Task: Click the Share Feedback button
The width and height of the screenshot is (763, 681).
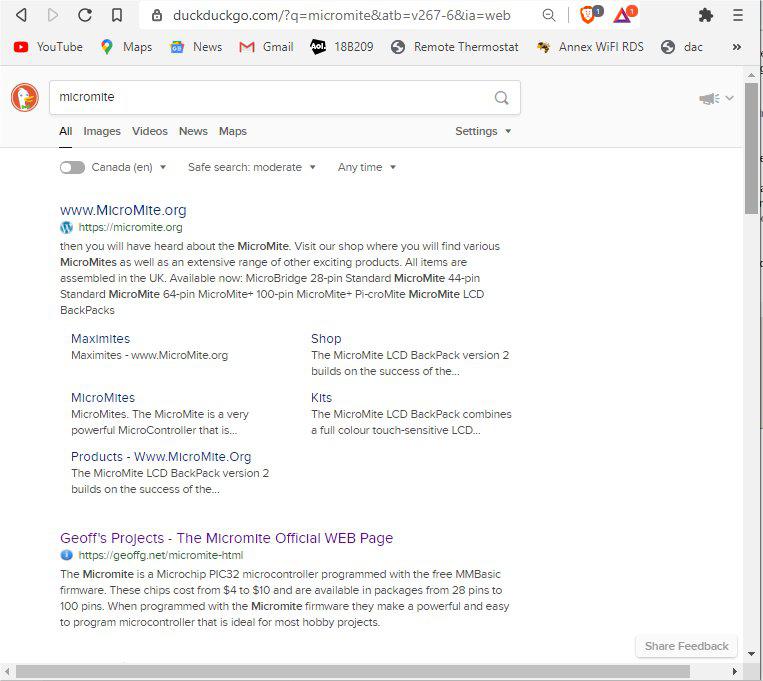Action: click(x=686, y=646)
